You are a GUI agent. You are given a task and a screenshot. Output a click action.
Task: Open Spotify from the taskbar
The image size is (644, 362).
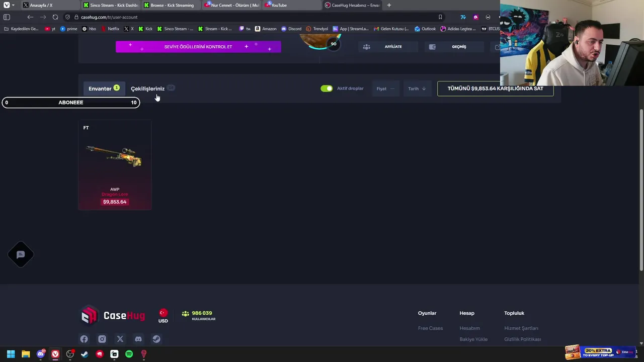point(129,354)
